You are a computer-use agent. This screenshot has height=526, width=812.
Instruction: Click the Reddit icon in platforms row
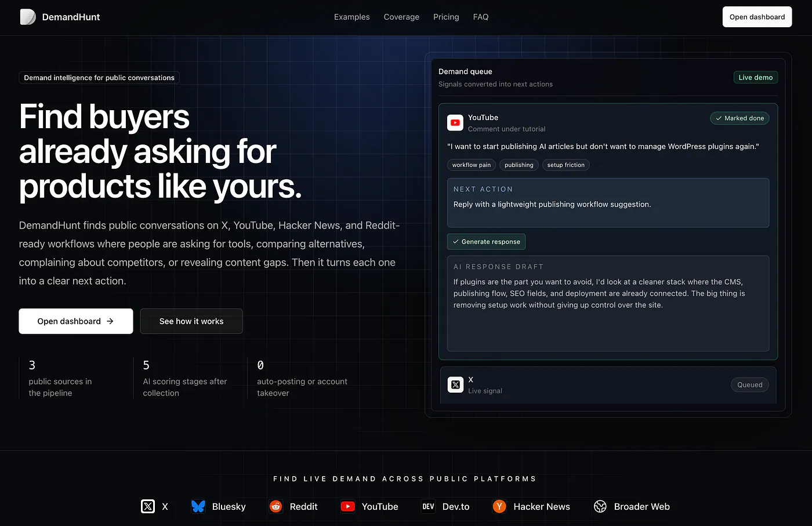pos(276,506)
